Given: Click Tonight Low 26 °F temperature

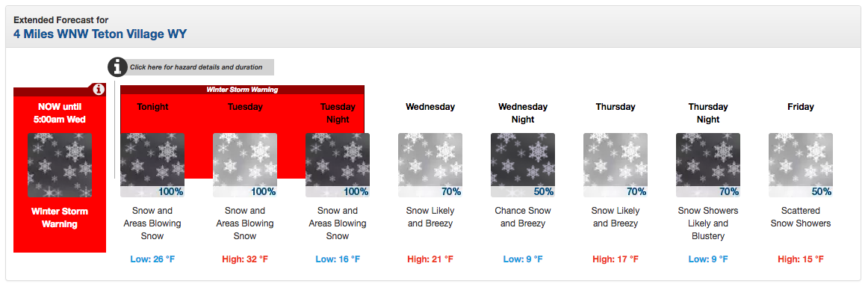Looking at the screenshot, I should click(152, 259).
